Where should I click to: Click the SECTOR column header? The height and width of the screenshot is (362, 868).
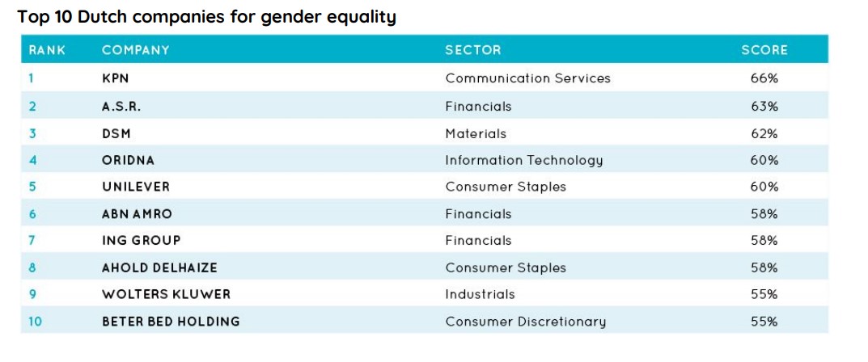[x=472, y=50]
